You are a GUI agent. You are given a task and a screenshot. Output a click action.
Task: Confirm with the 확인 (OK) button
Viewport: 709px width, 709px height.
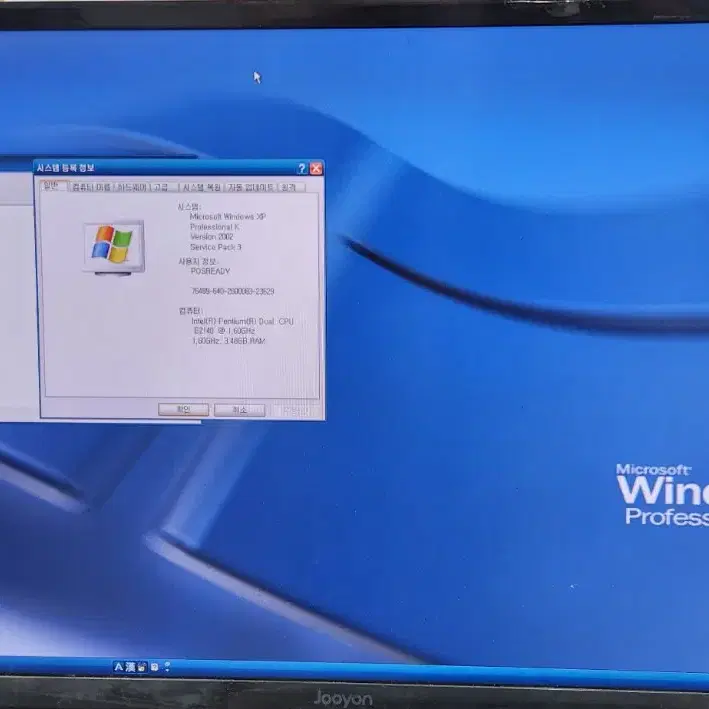(184, 410)
